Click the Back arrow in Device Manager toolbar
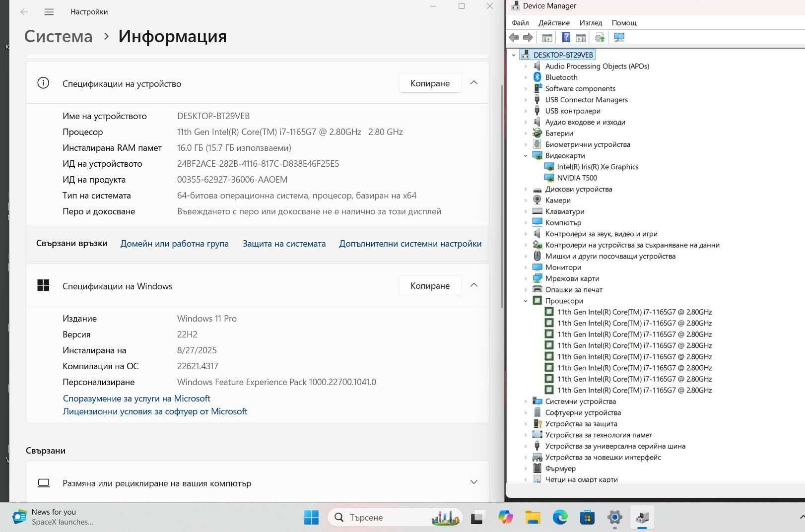The height and width of the screenshot is (532, 805). coord(514,37)
